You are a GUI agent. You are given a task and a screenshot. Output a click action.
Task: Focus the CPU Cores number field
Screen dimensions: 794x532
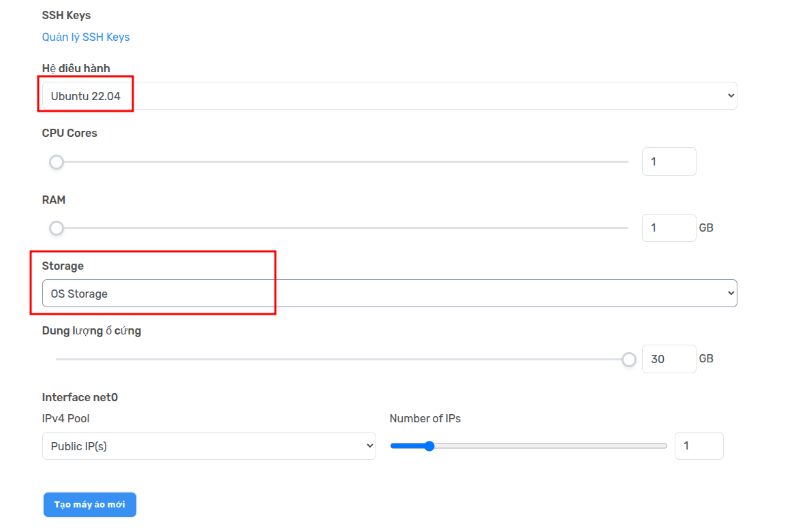point(669,161)
